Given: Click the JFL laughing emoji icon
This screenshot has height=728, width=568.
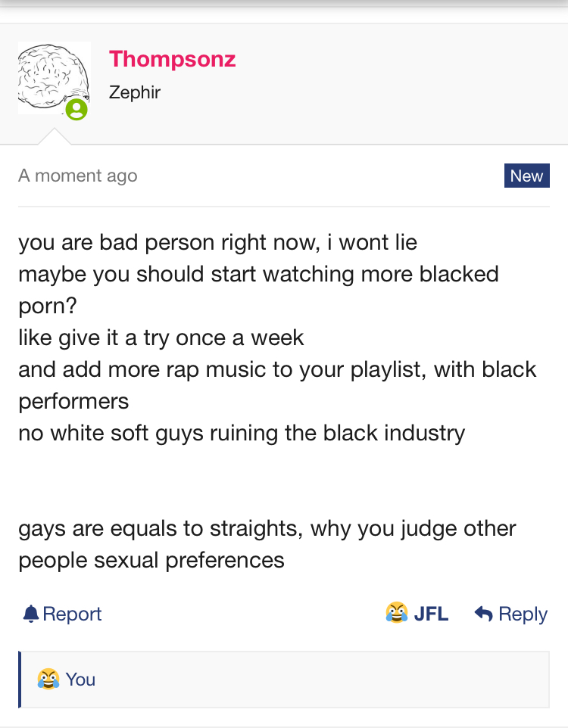Looking at the screenshot, I should 397,613.
